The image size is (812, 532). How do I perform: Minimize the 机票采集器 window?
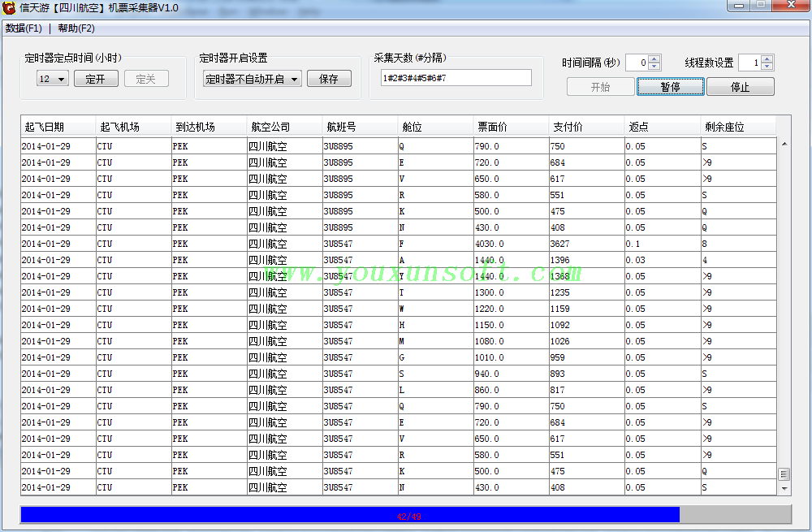click(x=738, y=5)
